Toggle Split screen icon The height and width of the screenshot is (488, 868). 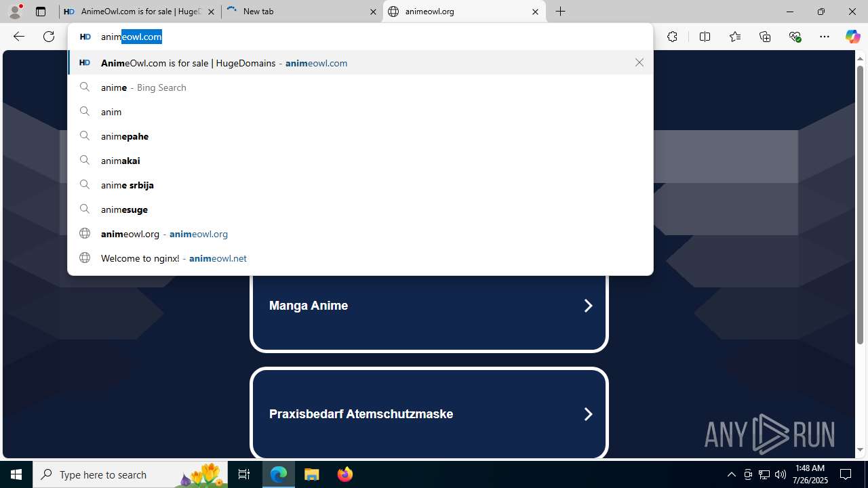coord(705,37)
